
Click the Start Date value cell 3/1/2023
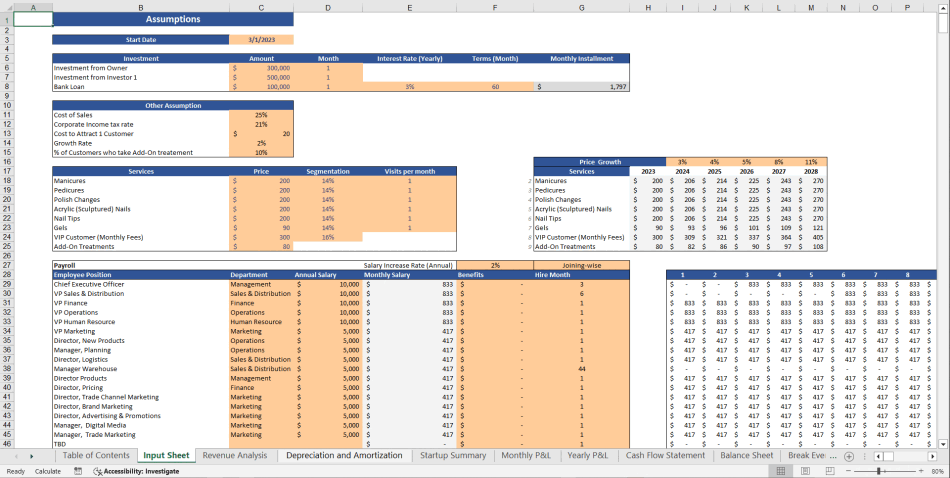[x=261, y=40]
